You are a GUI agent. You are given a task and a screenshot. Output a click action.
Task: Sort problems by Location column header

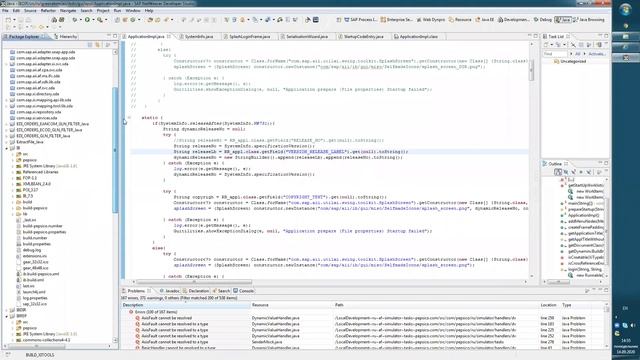tap(549, 305)
